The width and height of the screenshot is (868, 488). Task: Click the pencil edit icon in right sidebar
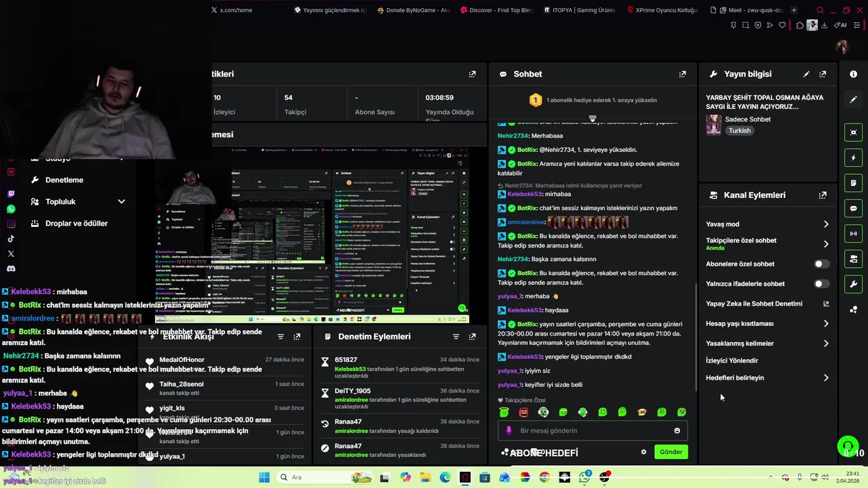coord(853,99)
